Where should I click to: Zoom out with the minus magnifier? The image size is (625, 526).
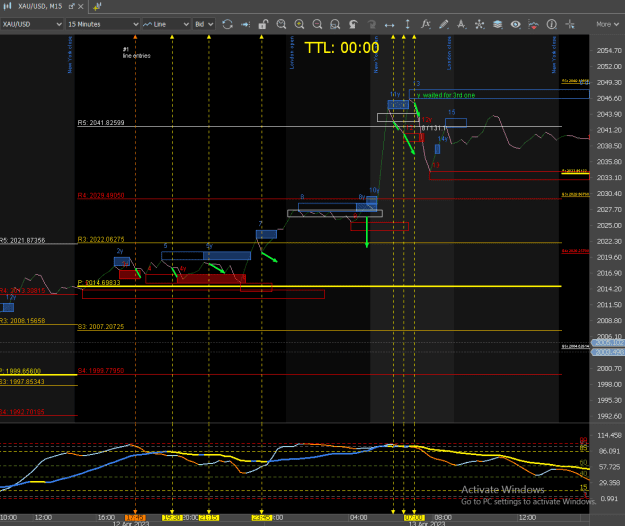pos(317,24)
